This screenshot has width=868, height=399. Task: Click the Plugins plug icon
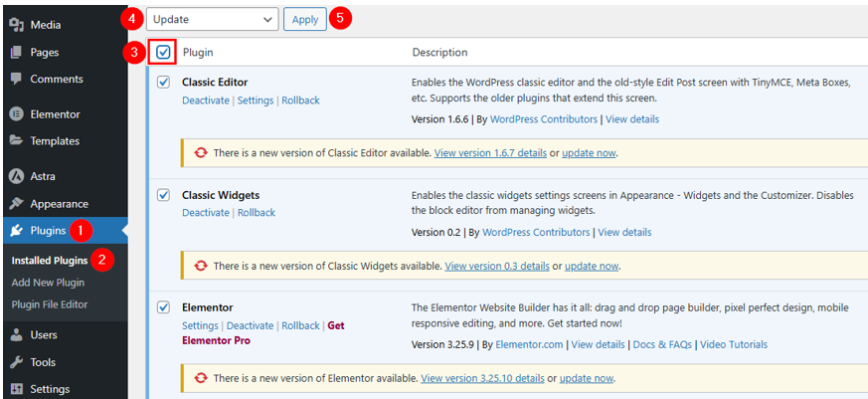[x=17, y=231]
